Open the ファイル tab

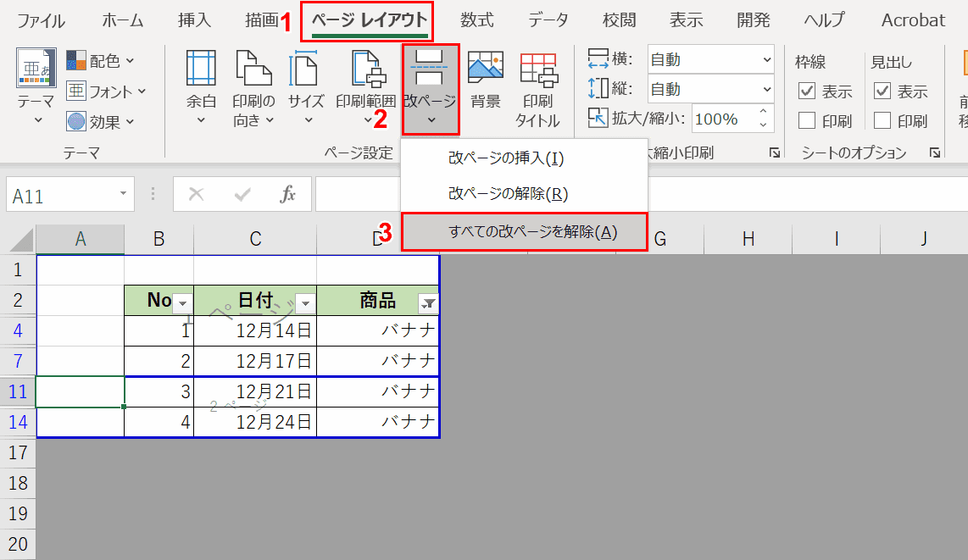(41, 20)
